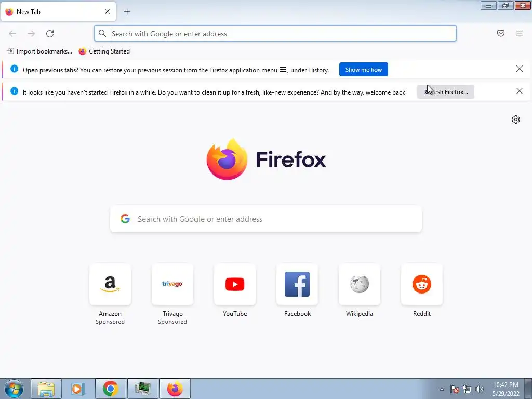
Task: Click the browser forward arrow
Action: [31, 34]
